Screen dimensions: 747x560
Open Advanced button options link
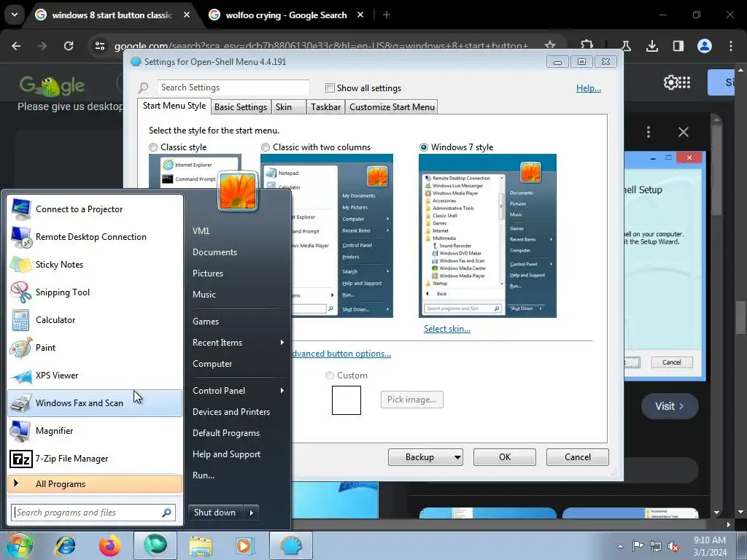coord(341,354)
